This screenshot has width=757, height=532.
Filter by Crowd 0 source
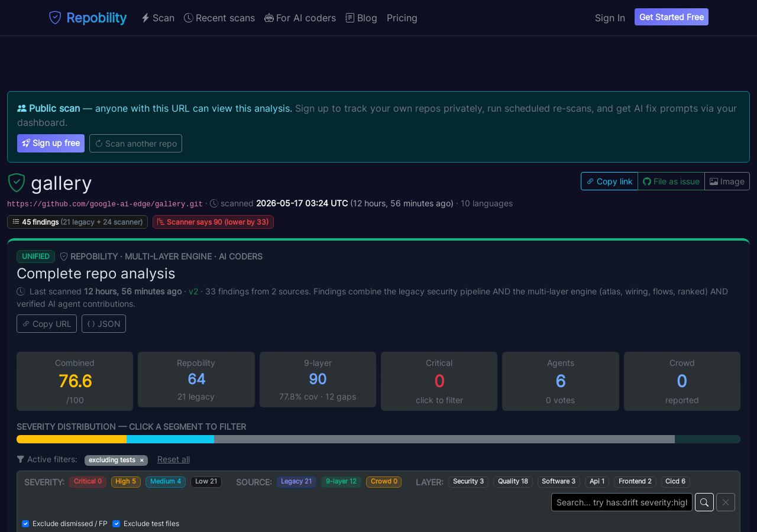(x=384, y=482)
